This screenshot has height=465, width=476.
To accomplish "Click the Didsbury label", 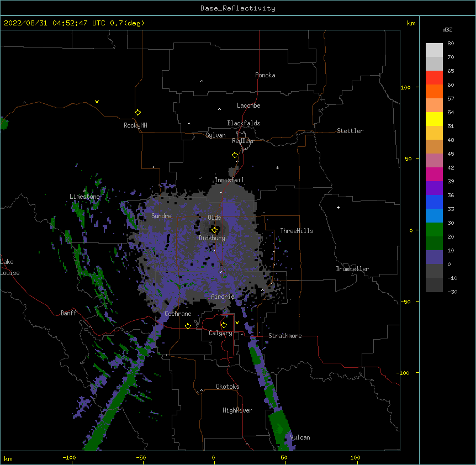I will (212, 238).
